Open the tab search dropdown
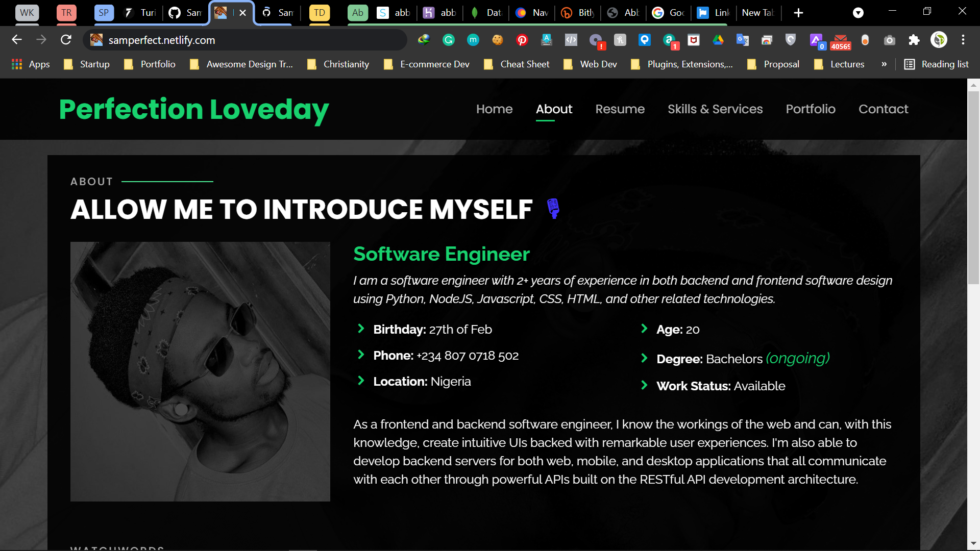 (x=859, y=13)
